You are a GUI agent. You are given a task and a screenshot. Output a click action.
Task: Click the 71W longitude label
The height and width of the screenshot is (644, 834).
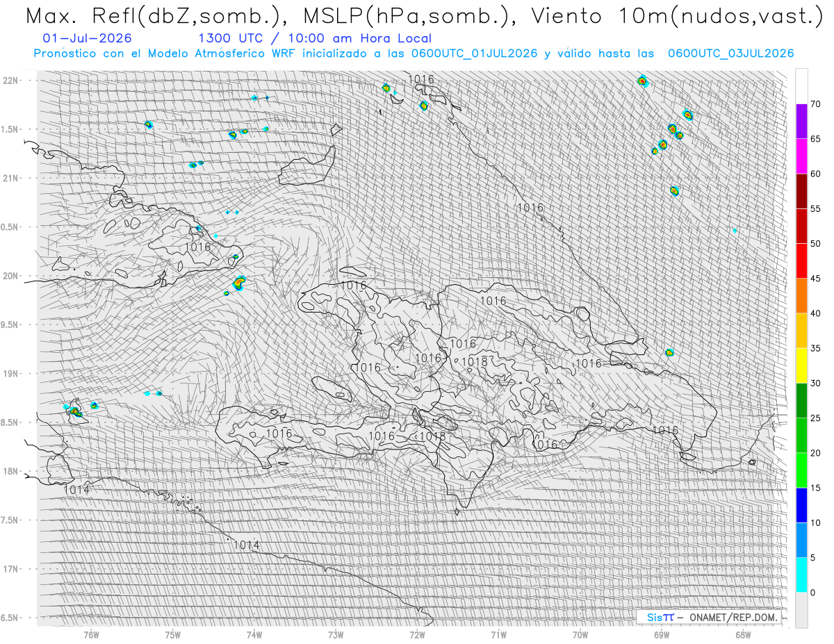(x=498, y=634)
